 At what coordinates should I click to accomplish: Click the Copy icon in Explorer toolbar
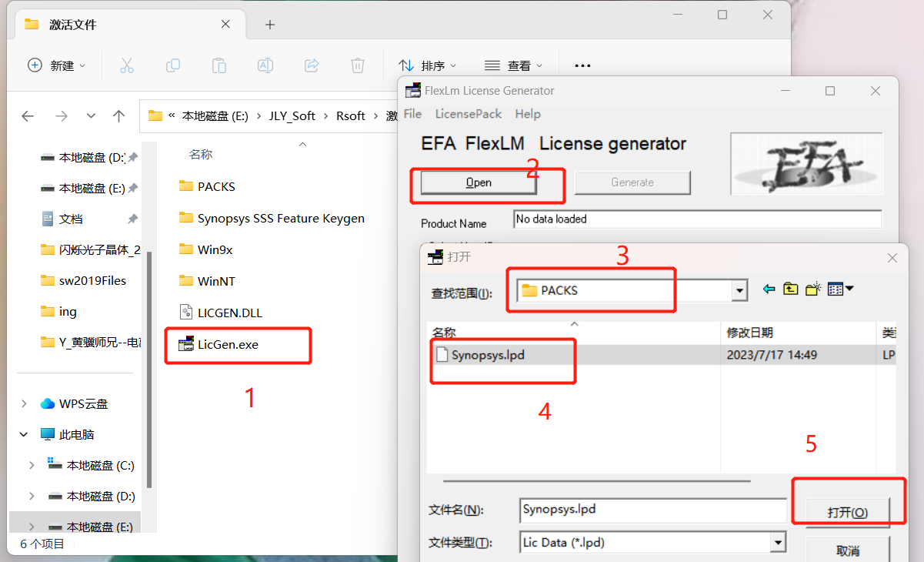173,66
